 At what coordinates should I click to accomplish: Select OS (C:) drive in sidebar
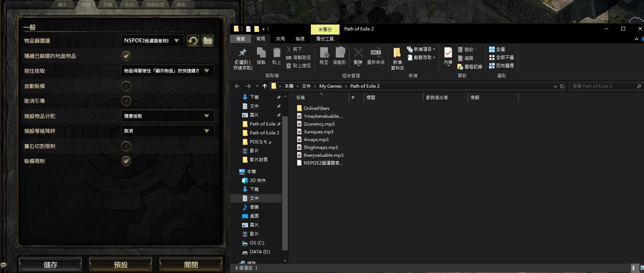257,243
